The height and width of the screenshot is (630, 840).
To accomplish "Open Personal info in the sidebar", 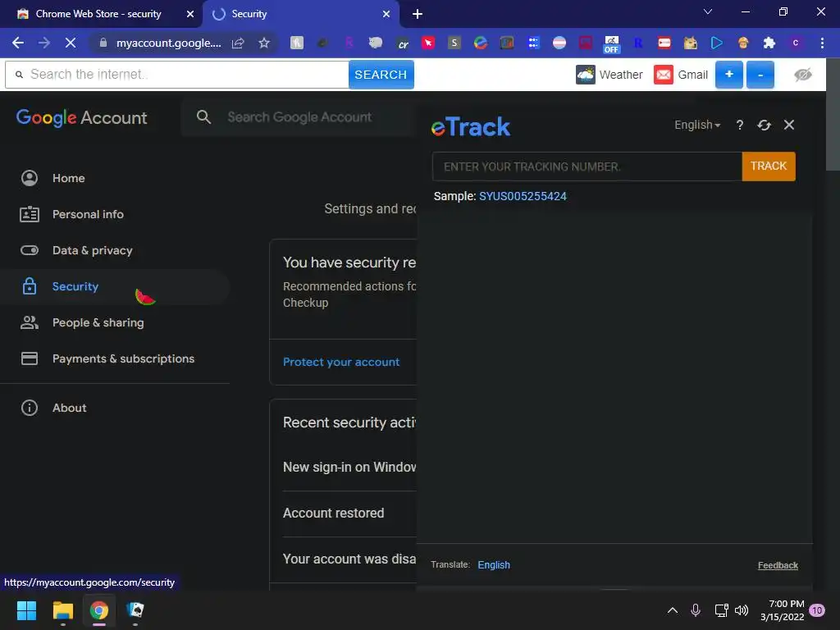I will tap(115, 214).
